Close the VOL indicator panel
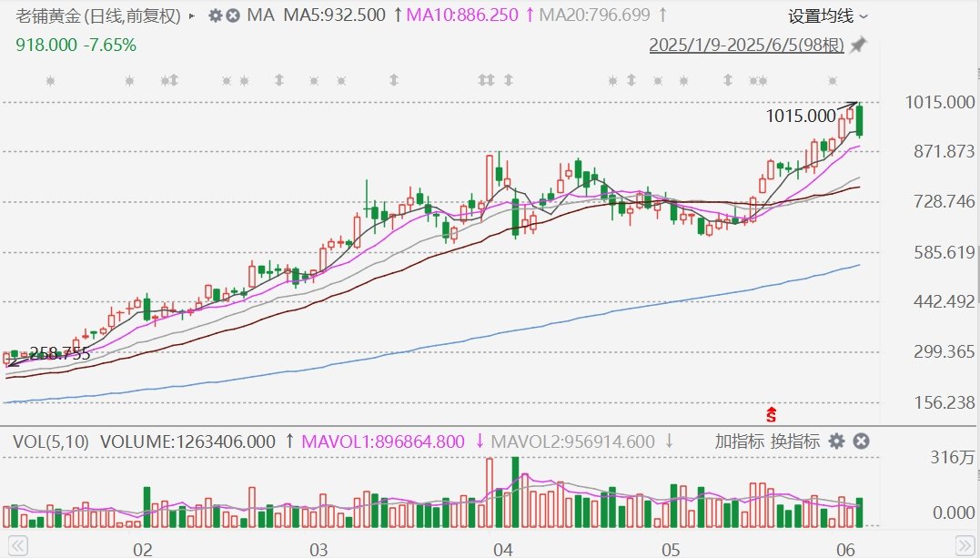This screenshot has height=558, width=980. (x=860, y=441)
